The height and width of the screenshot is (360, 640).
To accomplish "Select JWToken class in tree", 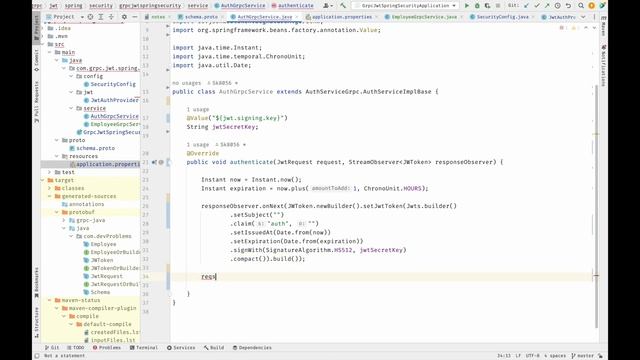I will click(102, 260).
